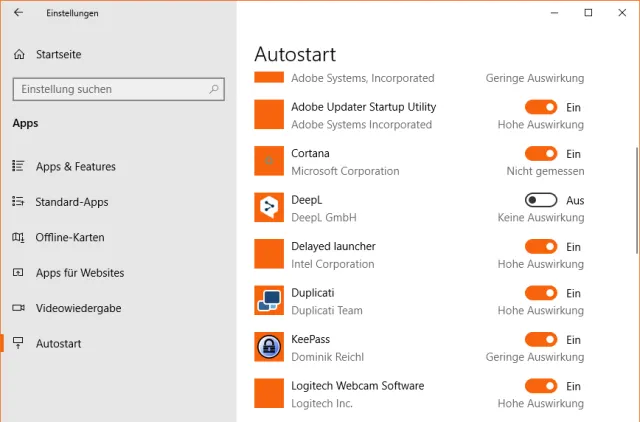Go back using the arrow icon
This screenshot has height=422, width=640.
pyautogui.click(x=18, y=13)
